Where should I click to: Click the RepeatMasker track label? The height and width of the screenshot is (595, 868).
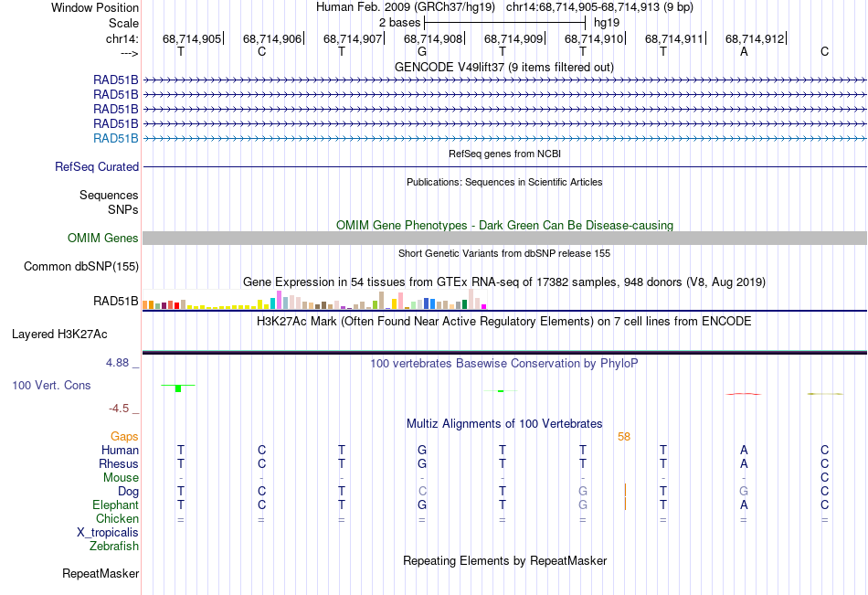point(101,573)
